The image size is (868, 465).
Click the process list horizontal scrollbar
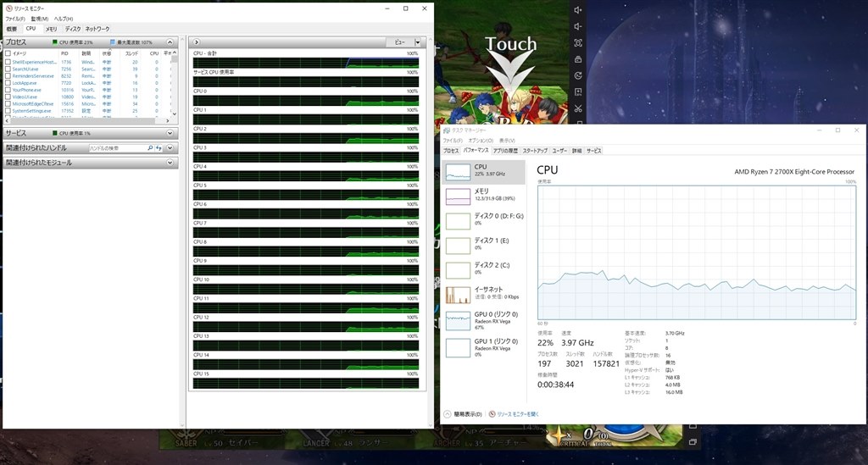pyautogui.click(x=86, y=120)
